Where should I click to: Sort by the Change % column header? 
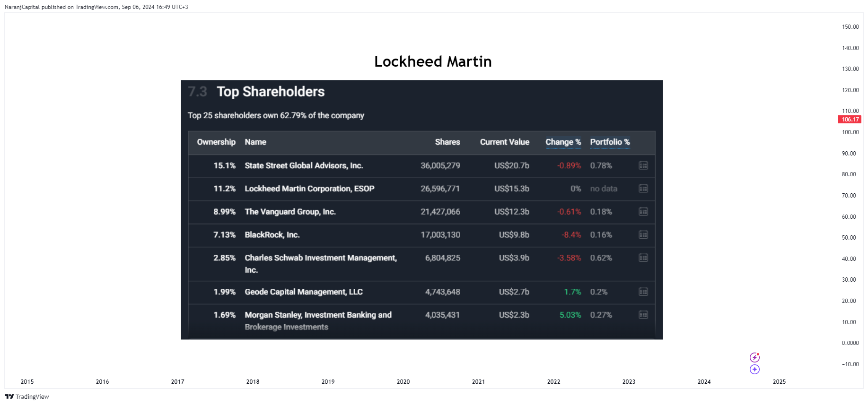pos(563,142)
